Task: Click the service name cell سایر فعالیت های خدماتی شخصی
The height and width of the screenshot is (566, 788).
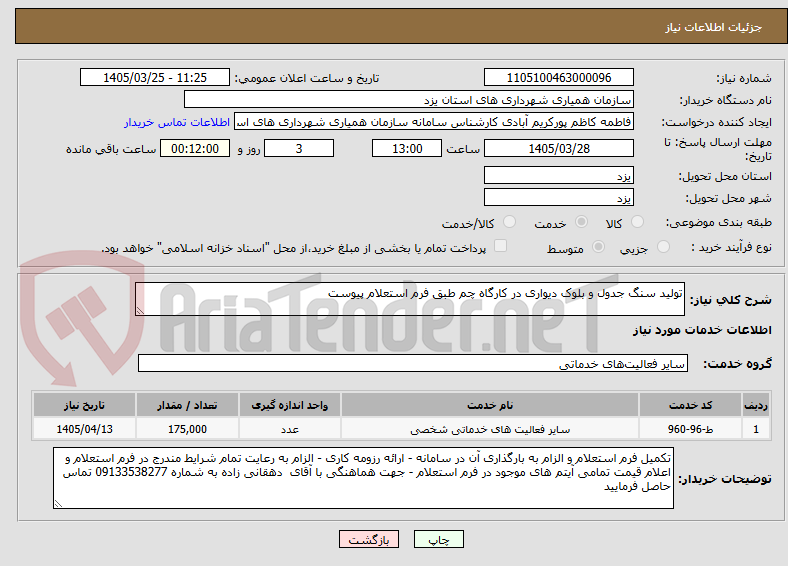Action: click(x=490, y=429)
